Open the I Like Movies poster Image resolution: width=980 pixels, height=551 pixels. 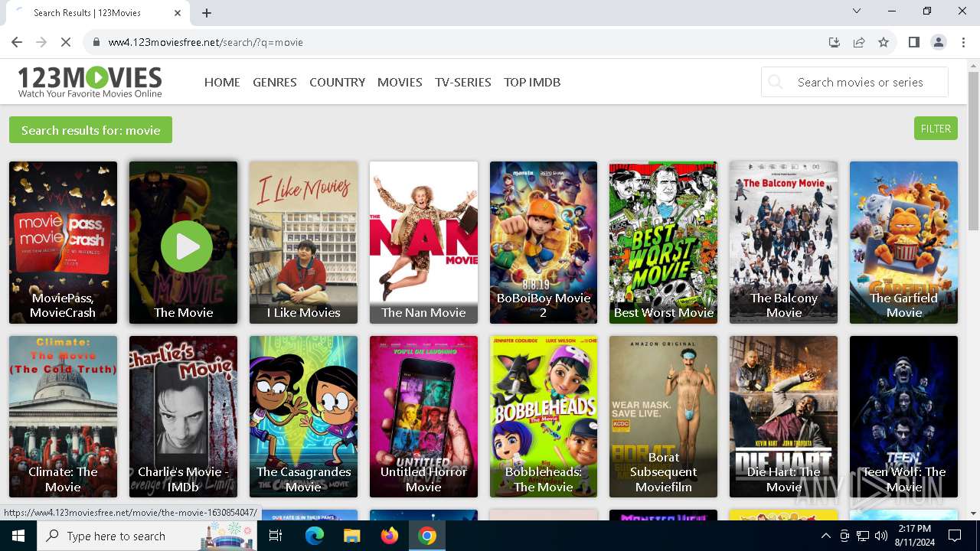303,243
